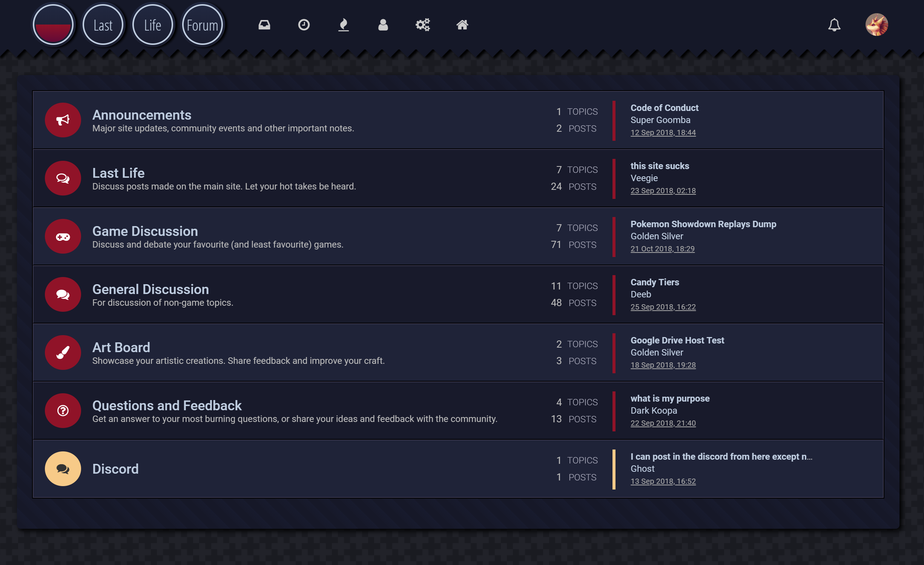Open the Announcements board
Image resolution: width=924 pixels, height=565 pixels.
[x=142, y=115]
